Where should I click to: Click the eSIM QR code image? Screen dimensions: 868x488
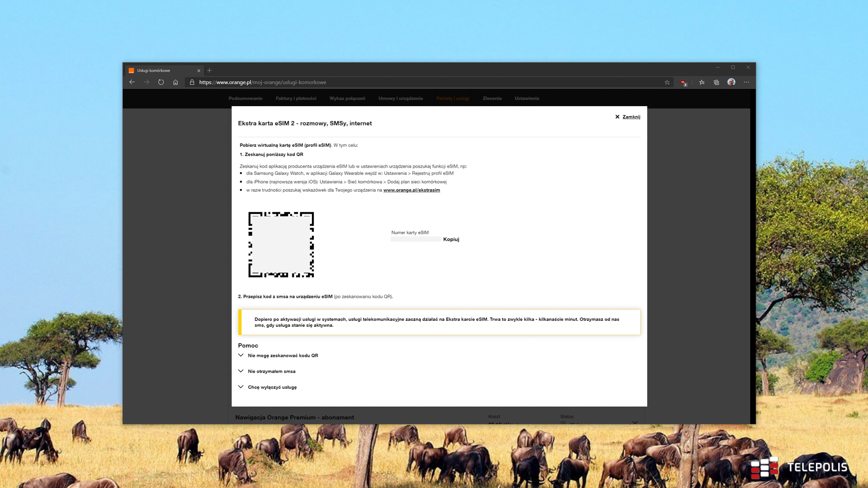click(x=281, y=244)
